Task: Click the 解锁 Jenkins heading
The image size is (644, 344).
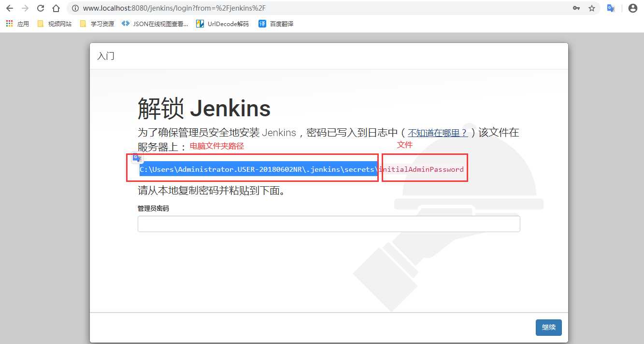Action: coord(204,108)
